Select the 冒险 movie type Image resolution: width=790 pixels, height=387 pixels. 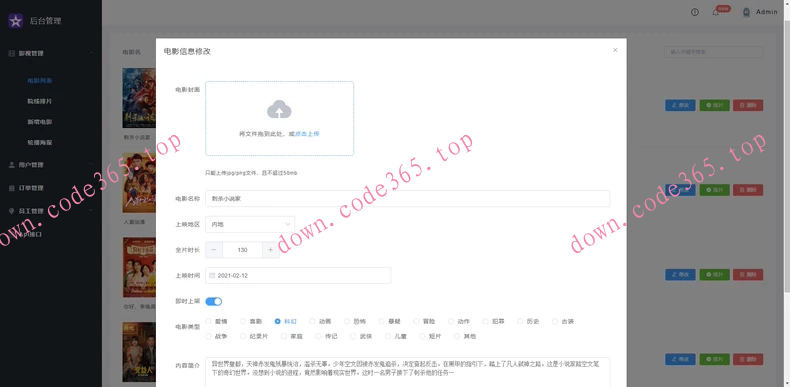click(425, 321)
